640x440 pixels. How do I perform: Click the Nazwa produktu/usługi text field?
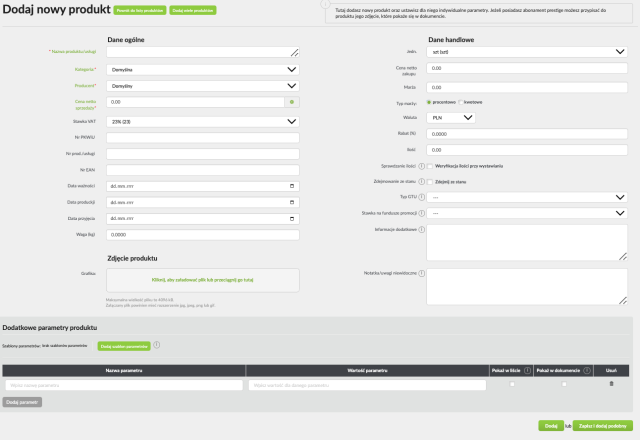point(202,52)
